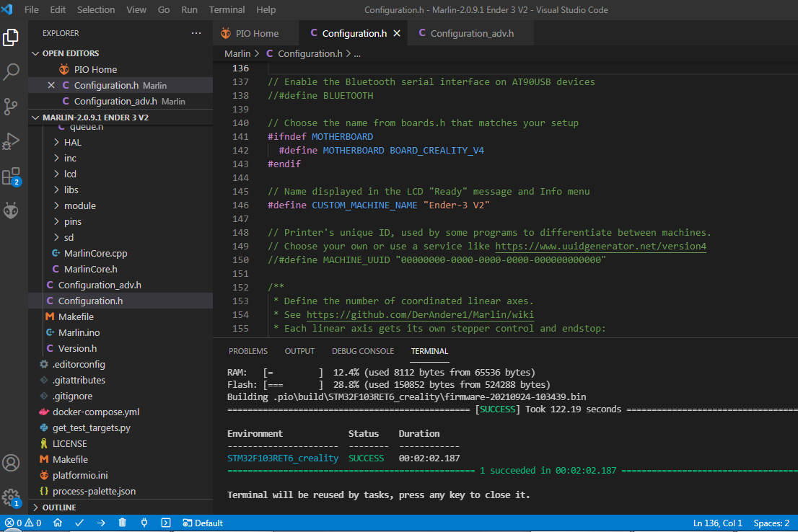Collapse the OPEN EDITORS section

click(x=70, y=53)
